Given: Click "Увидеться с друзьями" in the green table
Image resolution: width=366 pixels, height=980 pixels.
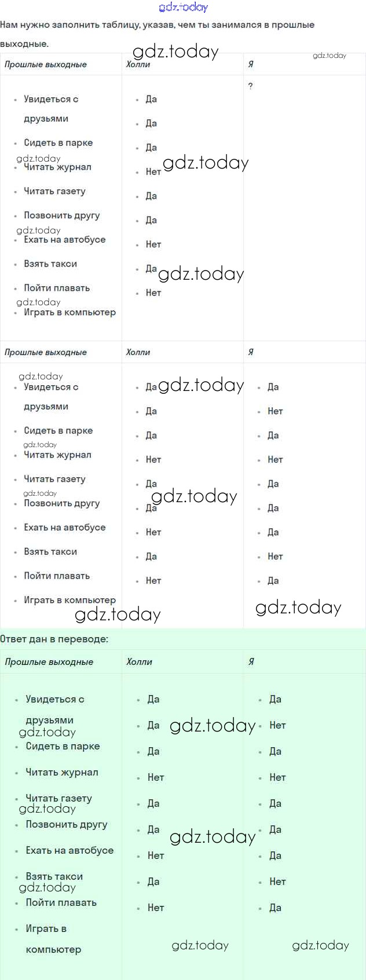Looking at the screenshot, I should coord(54,700).
